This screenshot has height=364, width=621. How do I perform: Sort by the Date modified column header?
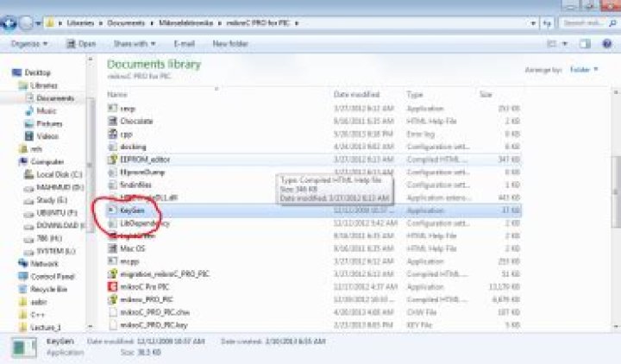(x=356, y=95)
